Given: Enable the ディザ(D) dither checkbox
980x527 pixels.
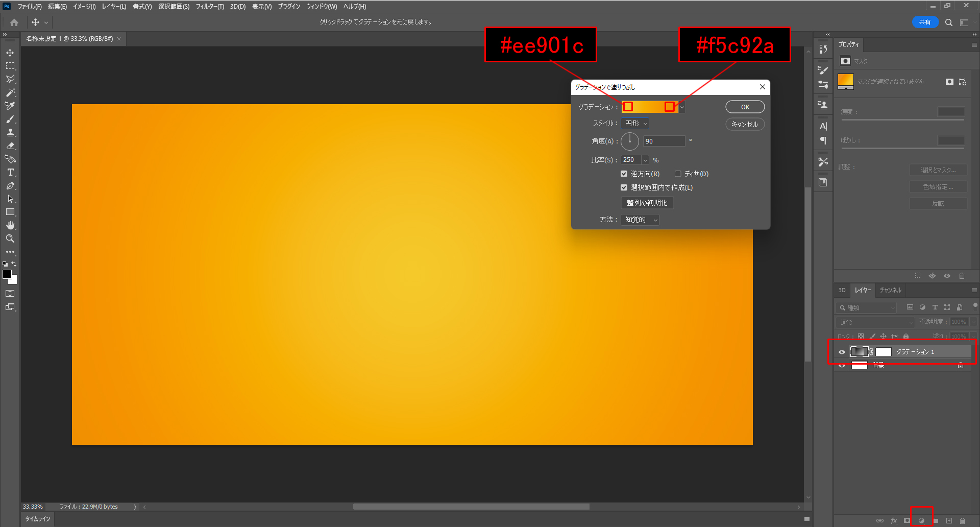Looking at the screenshot, I should tap(678, 174).
